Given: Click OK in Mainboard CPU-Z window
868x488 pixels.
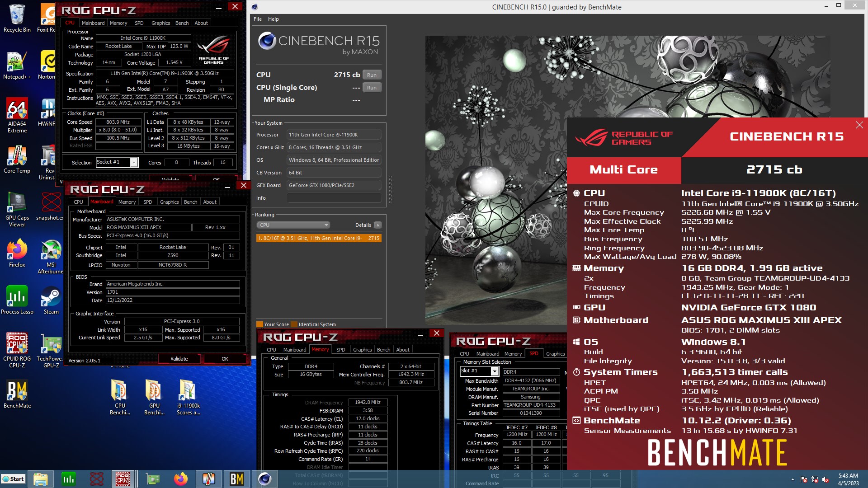Looking at the screenshot, I should point(225,359).
